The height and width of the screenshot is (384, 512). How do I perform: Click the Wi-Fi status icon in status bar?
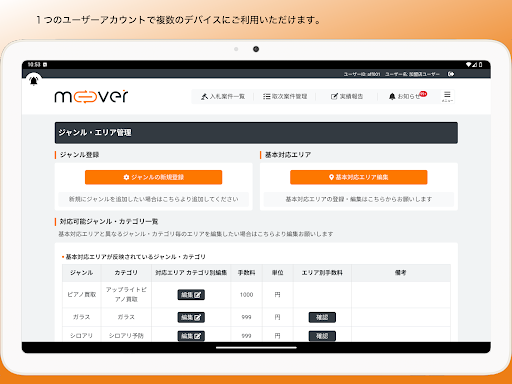(x=469, y=64)
